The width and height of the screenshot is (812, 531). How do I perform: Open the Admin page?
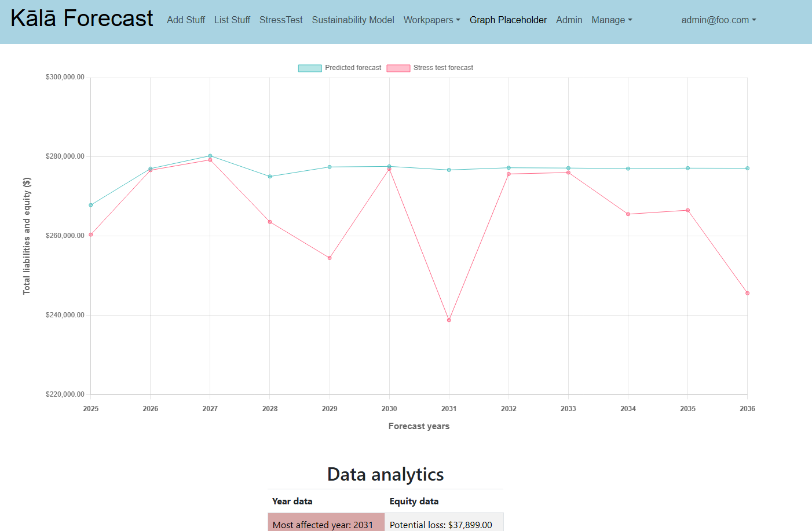(569, 20)
